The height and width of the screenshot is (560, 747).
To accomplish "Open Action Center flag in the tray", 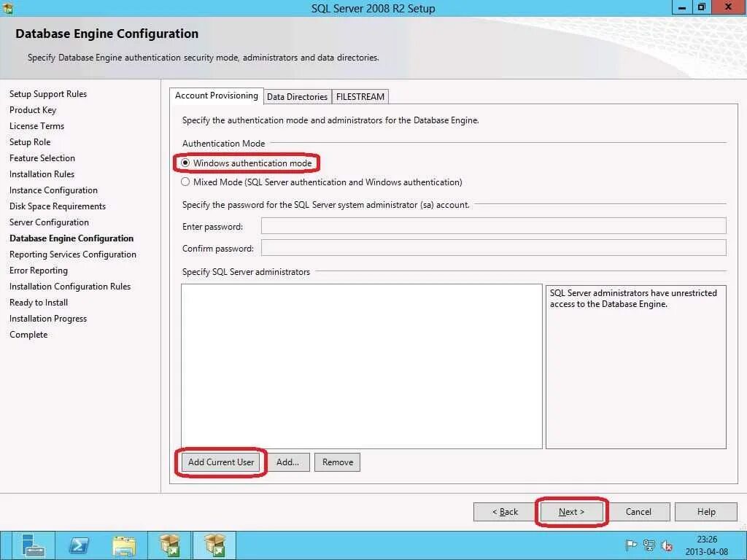I will [x=631, y=545].
